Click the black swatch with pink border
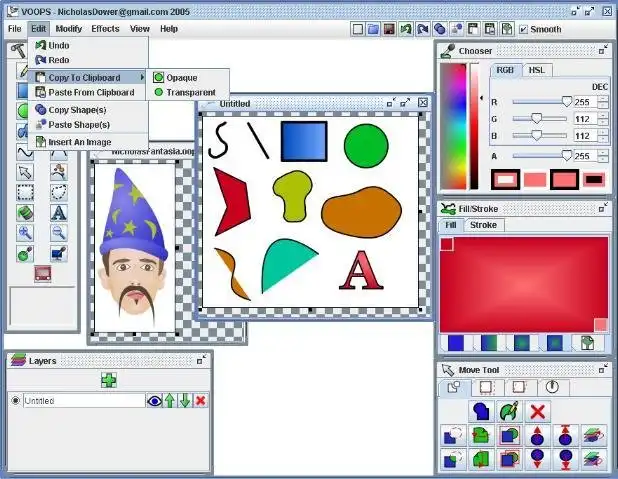The height and width of the screenshot is (479, 618). [594, 180]
